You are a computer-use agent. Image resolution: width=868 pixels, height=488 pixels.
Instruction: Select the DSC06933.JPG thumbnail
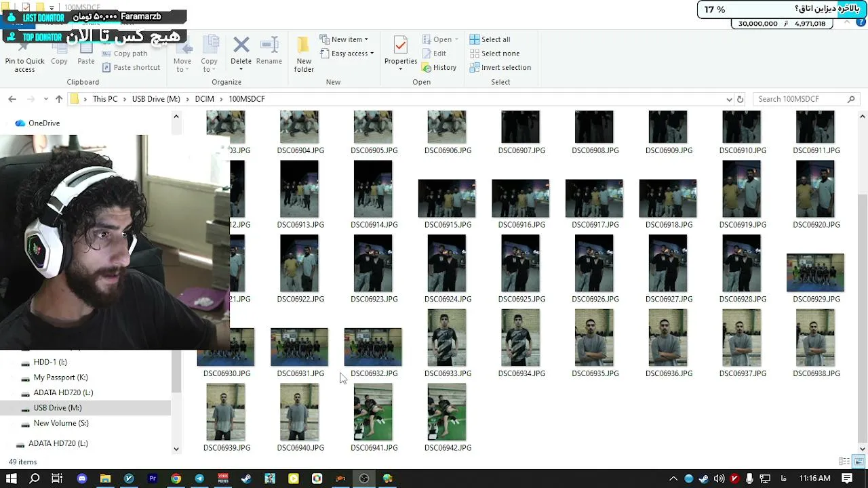pos(447,338)
